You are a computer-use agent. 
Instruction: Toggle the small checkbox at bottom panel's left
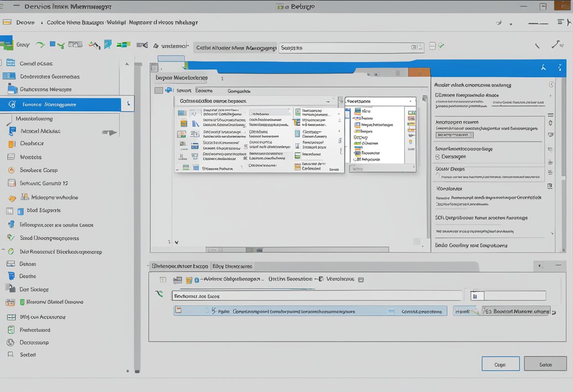click(x=163, y=279)
